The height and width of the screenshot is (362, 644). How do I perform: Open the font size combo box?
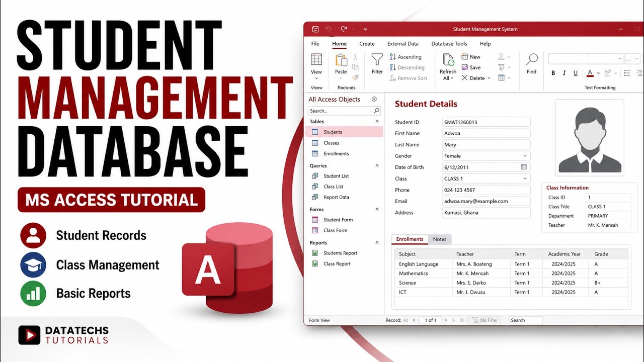[x=632, y=58]
